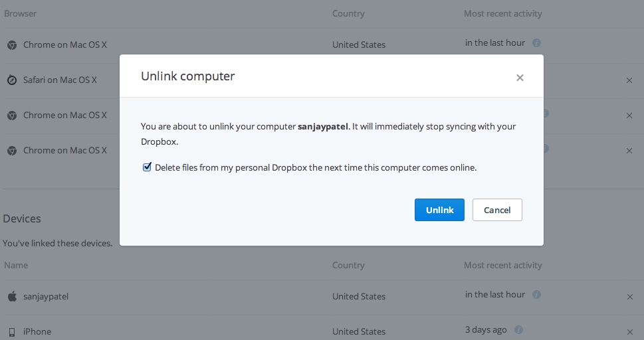Unlink the sanjaypatel device with X icon

629,297
